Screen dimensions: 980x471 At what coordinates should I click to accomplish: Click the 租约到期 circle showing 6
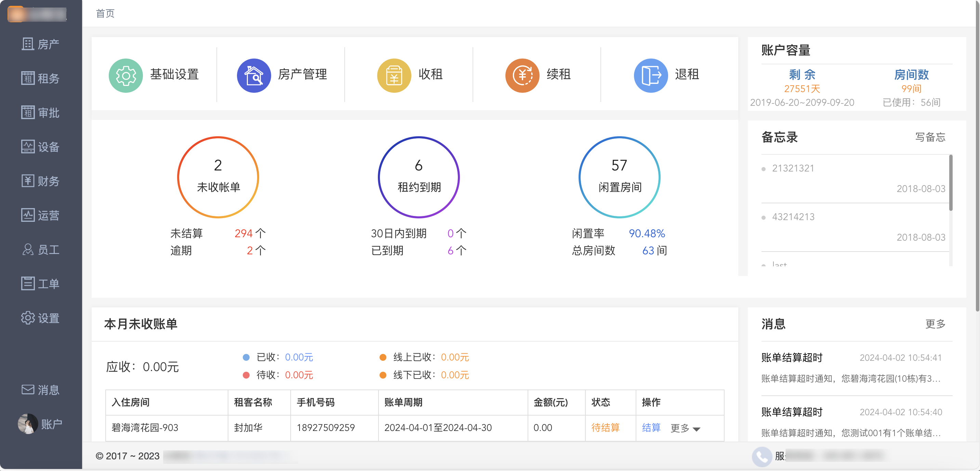point(419,177)
